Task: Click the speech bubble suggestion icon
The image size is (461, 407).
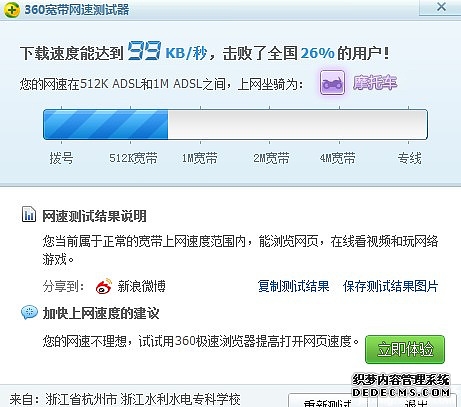Action: click(29, 312)
